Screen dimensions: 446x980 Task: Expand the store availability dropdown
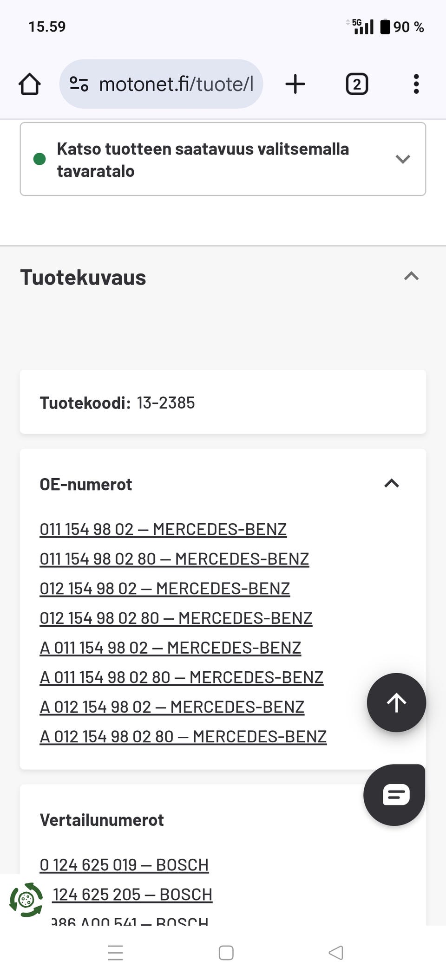pyautogui.click(x=402, y=159)
